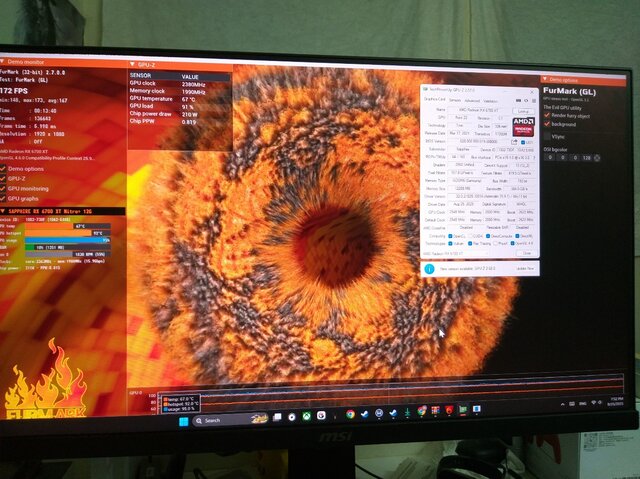Click the network icon in the system tray
The image size is (640, 479).
click(x=593, y=403)
